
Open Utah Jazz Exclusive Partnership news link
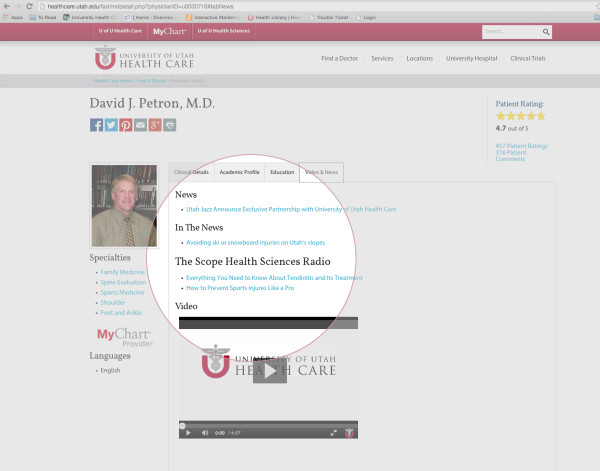(x=291, y=209)
